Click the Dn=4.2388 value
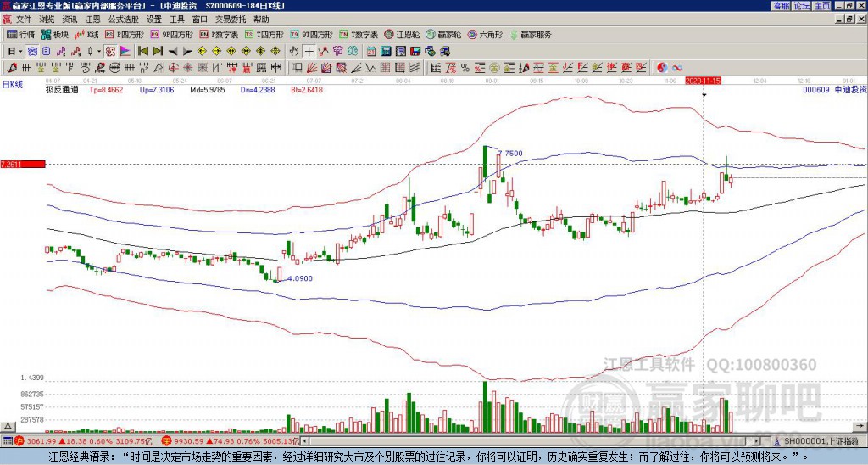 coord(258,90)
